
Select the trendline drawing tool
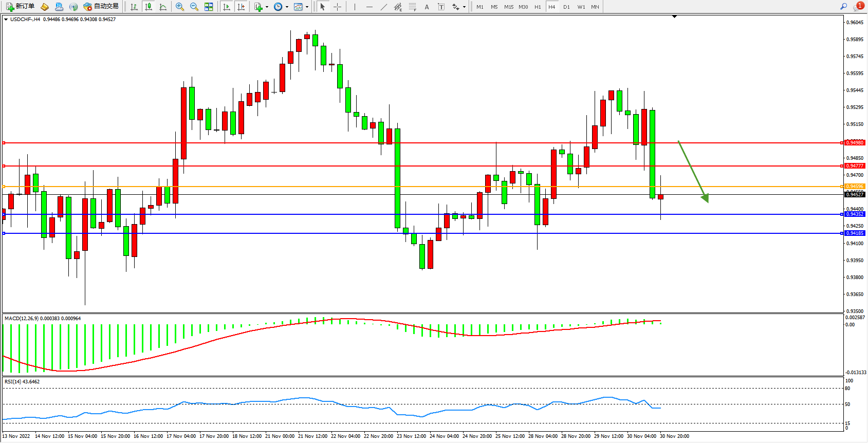click(384, 7)
